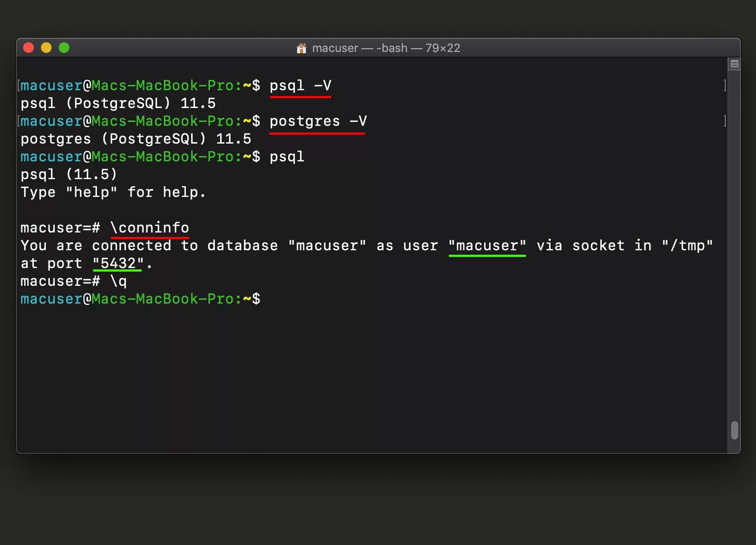This screenshot has width=756, height=545.
Task: Click the plain "psql" command on third prompt
Action: click(287, 156)
